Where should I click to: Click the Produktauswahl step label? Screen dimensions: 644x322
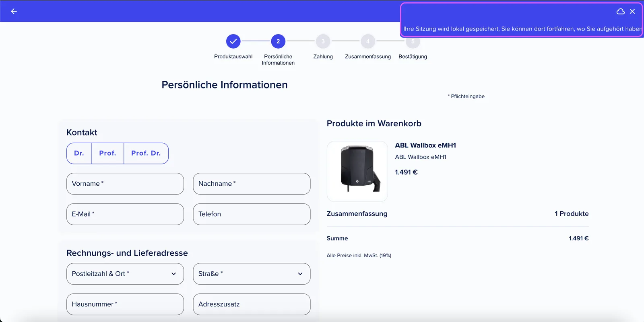(233, 57)
